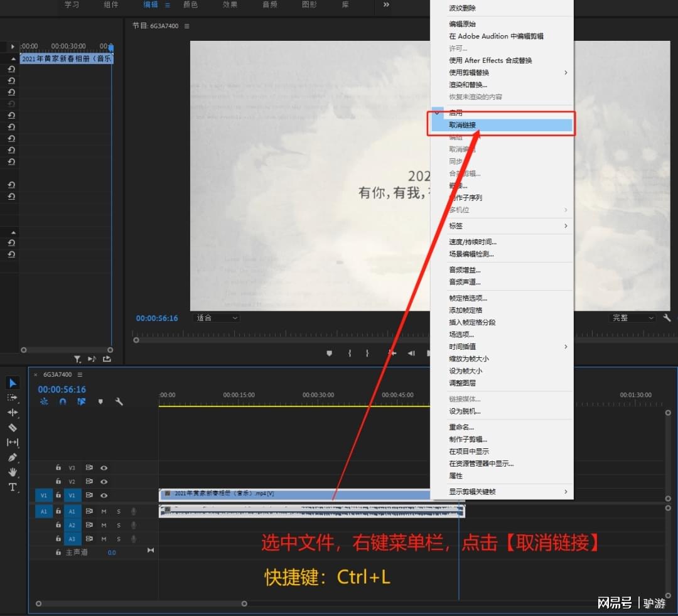This screenshot has height=616, width=678.
Task: Open timeline display settings wrench
Action: pos(119,401)
